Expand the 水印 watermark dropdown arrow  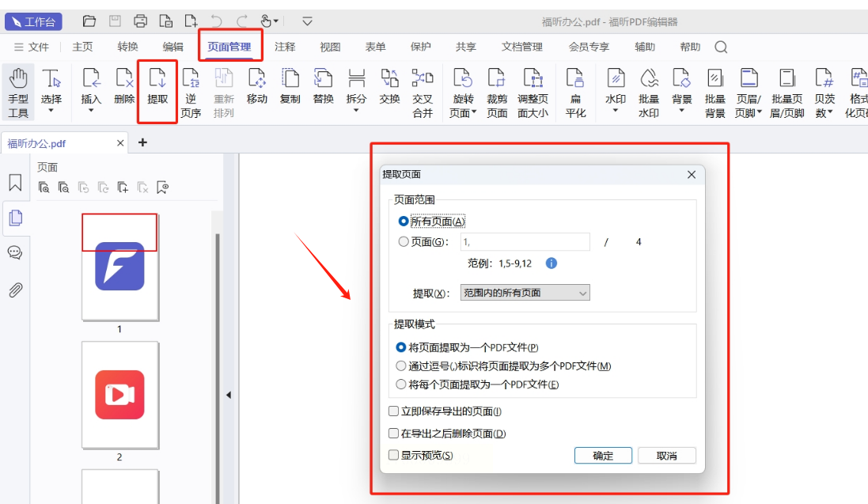pos(615,112)
